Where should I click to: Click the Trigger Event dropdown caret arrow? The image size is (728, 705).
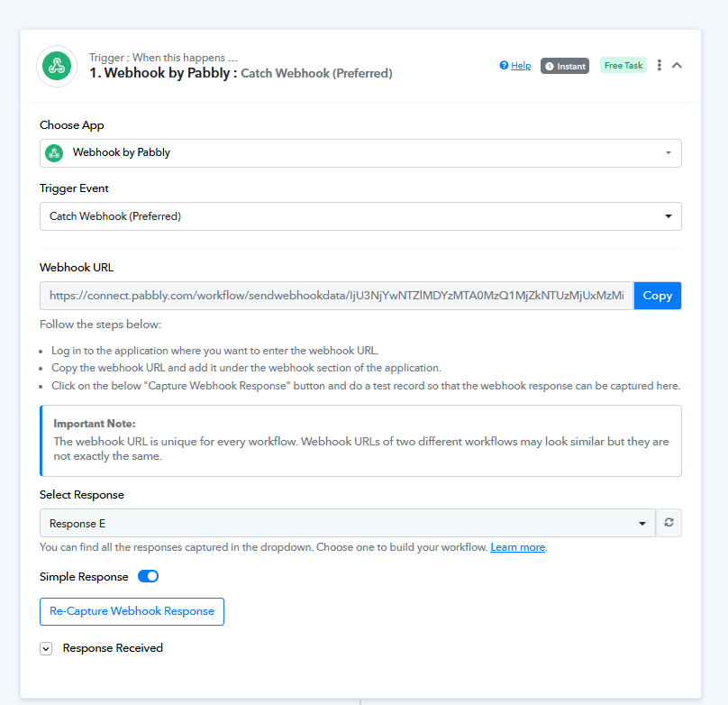pos(669,216)
